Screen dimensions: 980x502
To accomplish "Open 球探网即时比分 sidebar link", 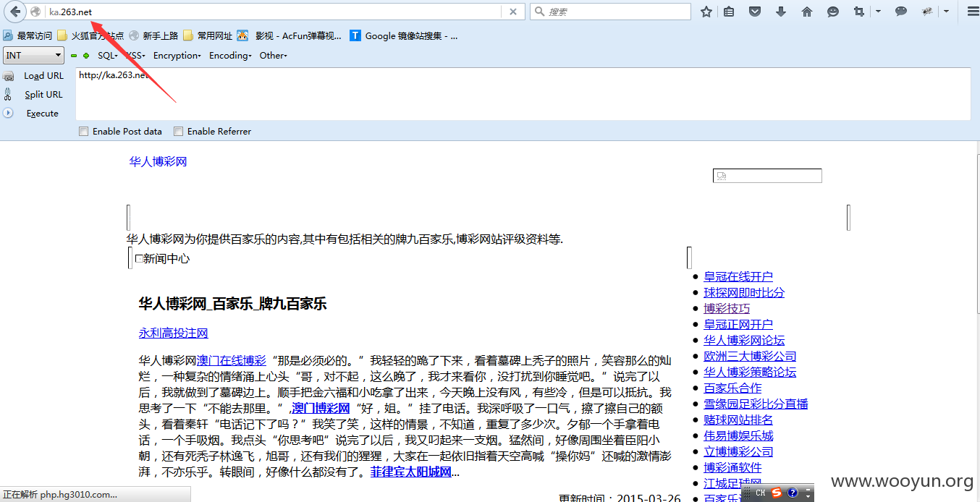I will [x=744, y=293].
